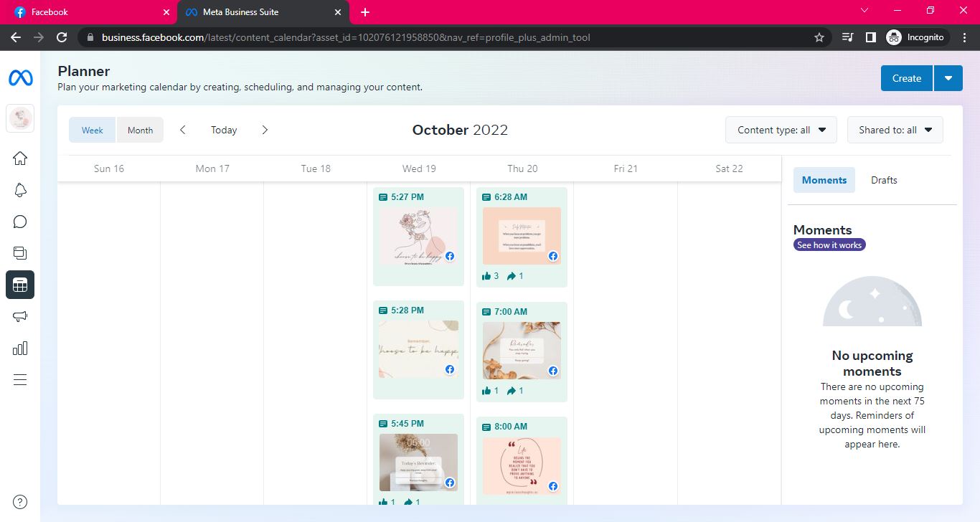Open Insights bar chart icon
This screenshot has height=522, width=980.
[x=20, y=348]
